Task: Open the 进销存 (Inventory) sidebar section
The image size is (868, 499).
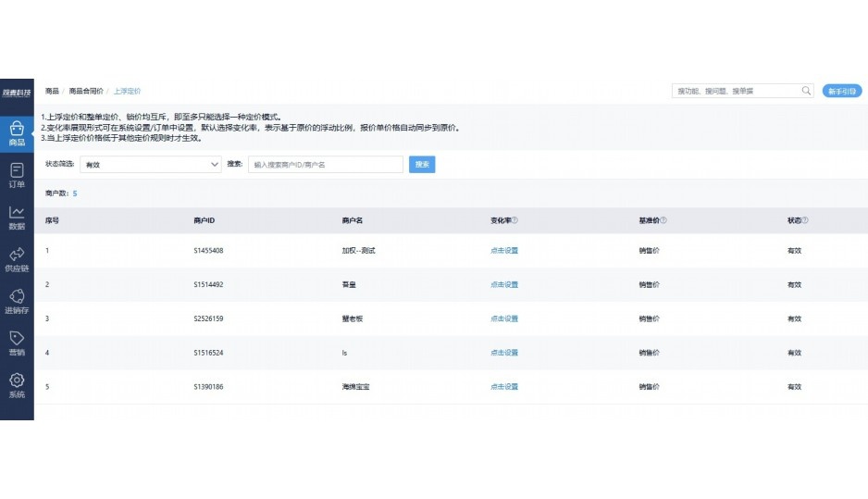Action: click(17, 302)
